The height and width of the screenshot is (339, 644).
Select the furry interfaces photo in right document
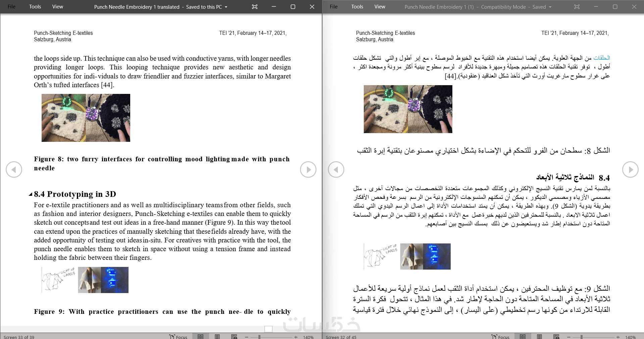click(408, 109)
